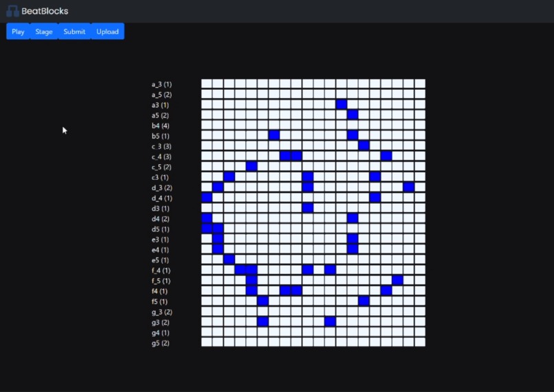Viewport: 554px width, 392px height.
Task: Turn off the blue cell in the a5 (2) row
Action: tap(353, 115)
